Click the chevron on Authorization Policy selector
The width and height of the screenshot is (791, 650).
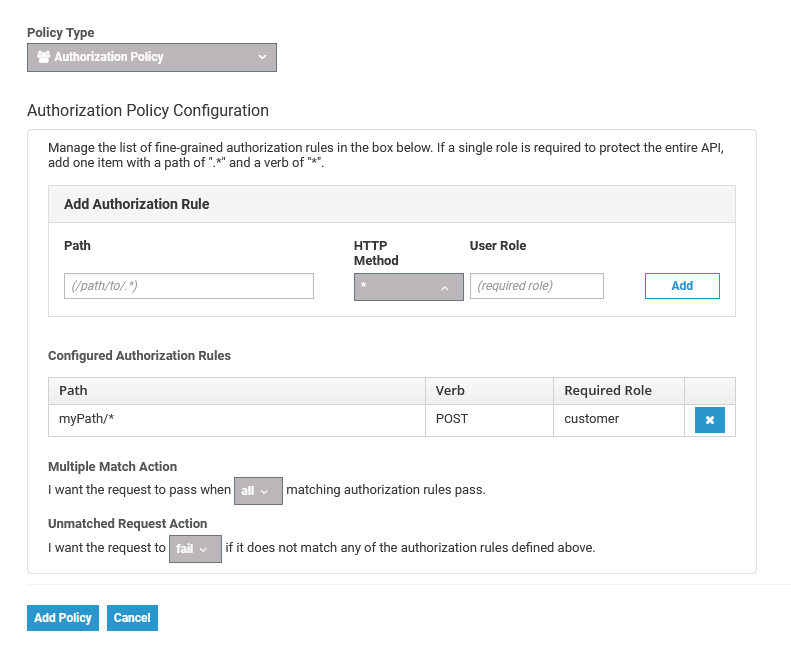262,57
